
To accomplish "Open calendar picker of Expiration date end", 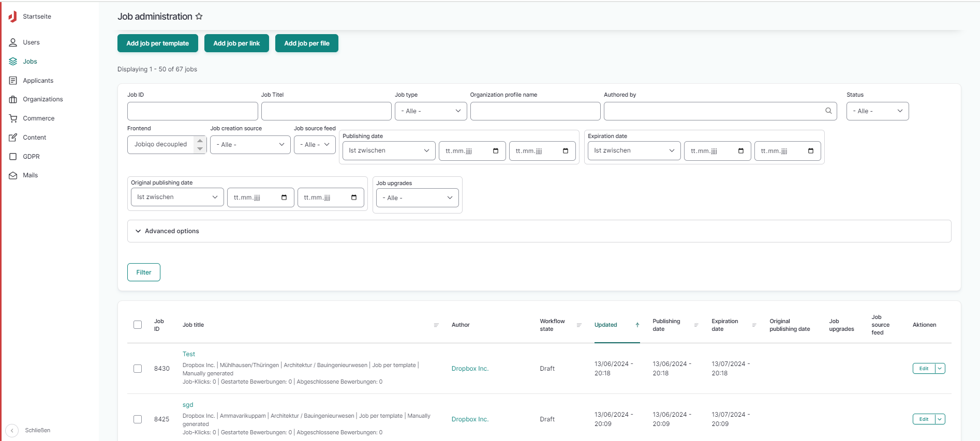I will tap(811, 151).
